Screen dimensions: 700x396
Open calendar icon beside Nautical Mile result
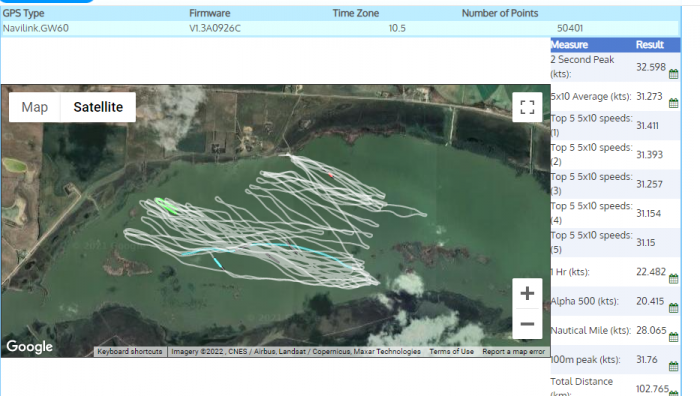point(674,337)
